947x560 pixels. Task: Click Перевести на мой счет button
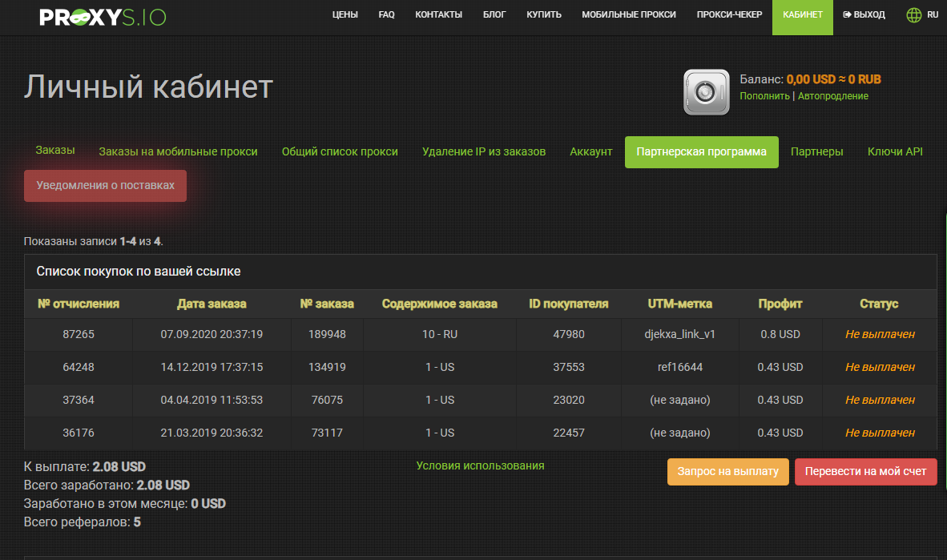point(865,471)
